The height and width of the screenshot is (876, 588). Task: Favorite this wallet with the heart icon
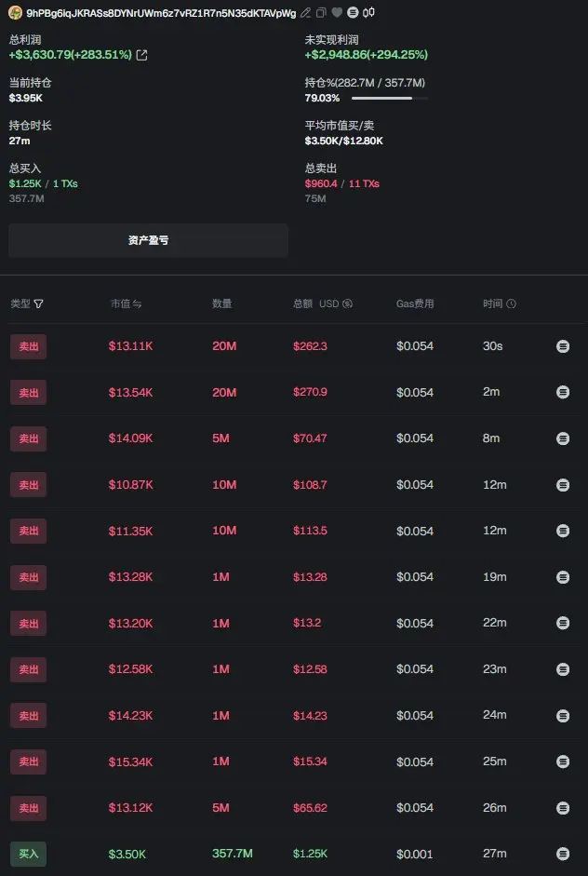click(337, 13)
